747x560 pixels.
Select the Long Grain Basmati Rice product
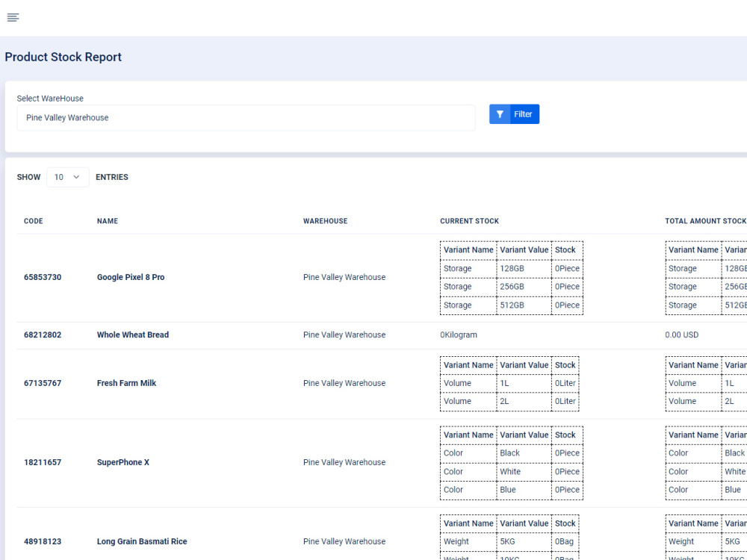click(142, 541)
